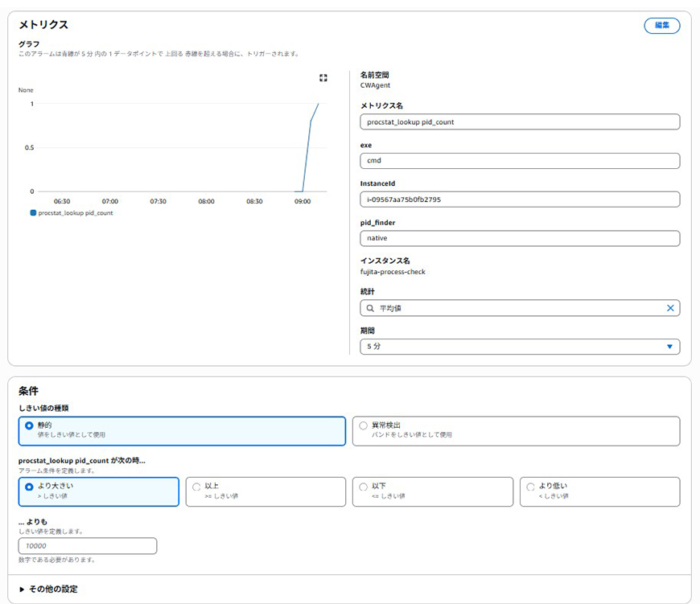The height and width of the screenshot is (604, 700).
Task: Click the 編集 button
Action: pyautogui.click(x=661, y=26)
